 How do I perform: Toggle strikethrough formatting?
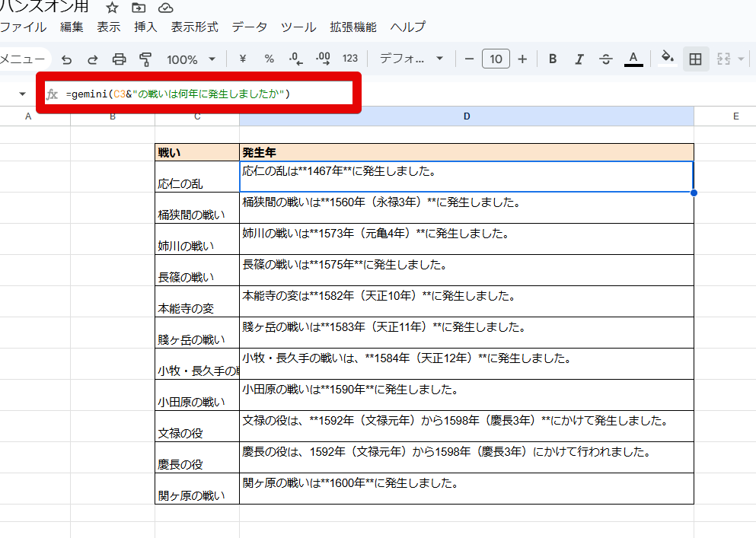[605, 59]
